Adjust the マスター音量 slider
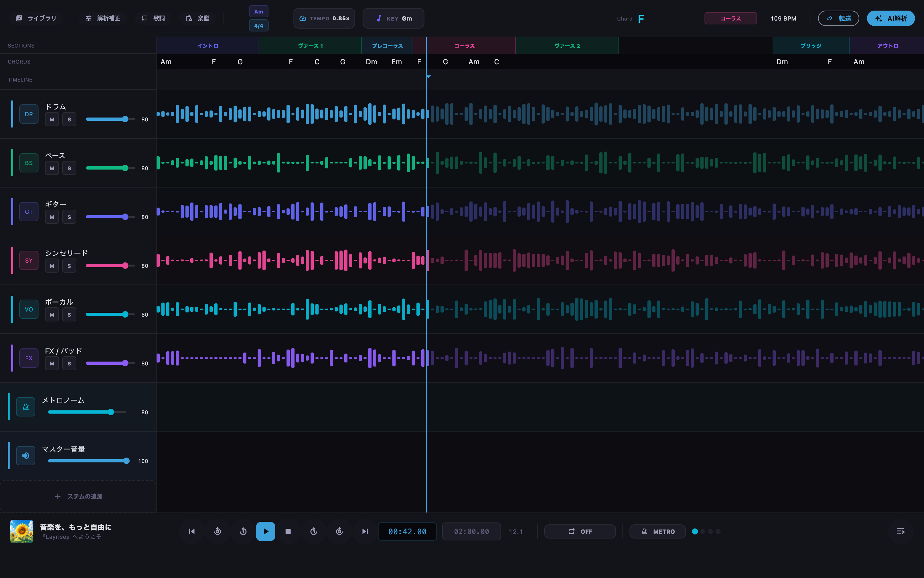 pos(89,461)
